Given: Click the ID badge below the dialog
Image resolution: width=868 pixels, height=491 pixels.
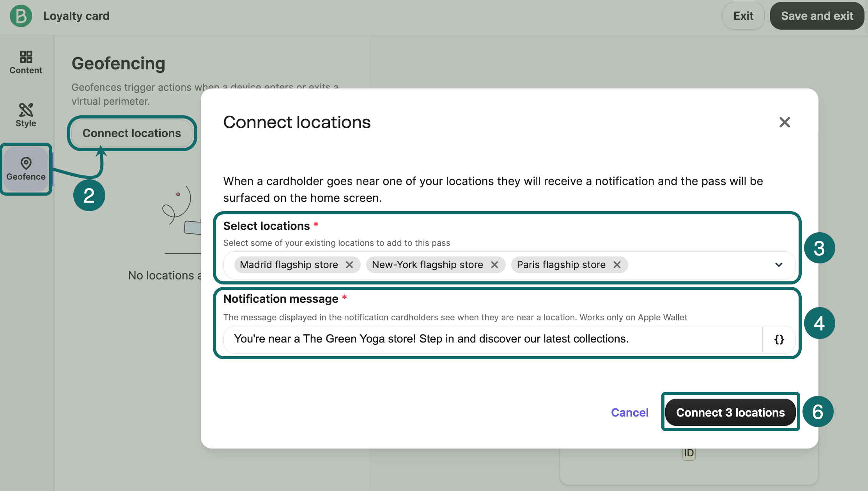Looking at the screenshot, I should click(689, 453).
